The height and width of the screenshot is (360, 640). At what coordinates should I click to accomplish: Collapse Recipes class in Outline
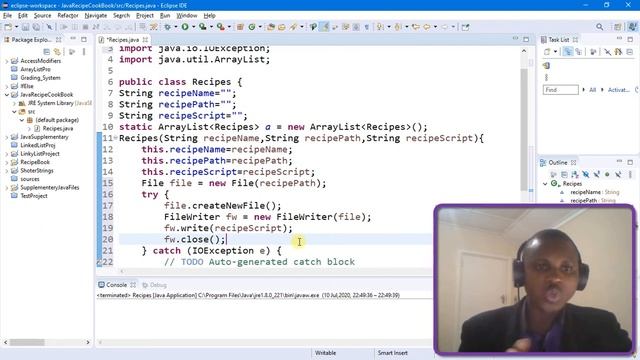pos(545,184)
